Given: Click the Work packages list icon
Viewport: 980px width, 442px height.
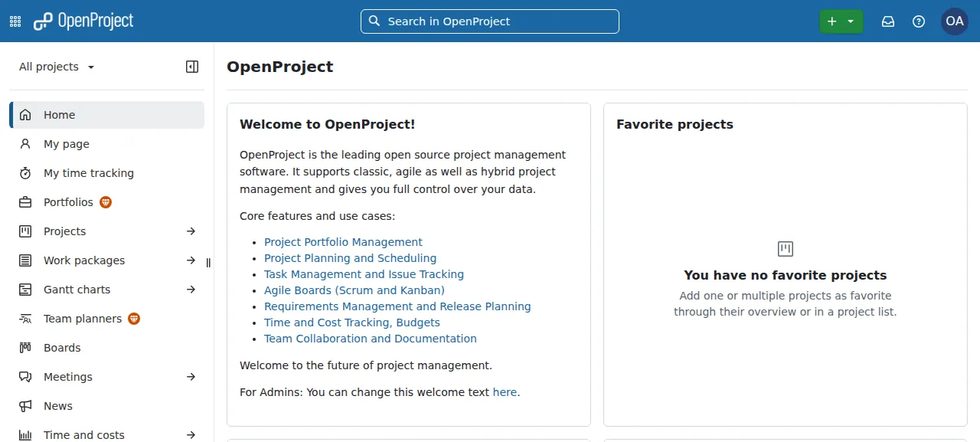Looking at the screenshot, I should point(25,260).
